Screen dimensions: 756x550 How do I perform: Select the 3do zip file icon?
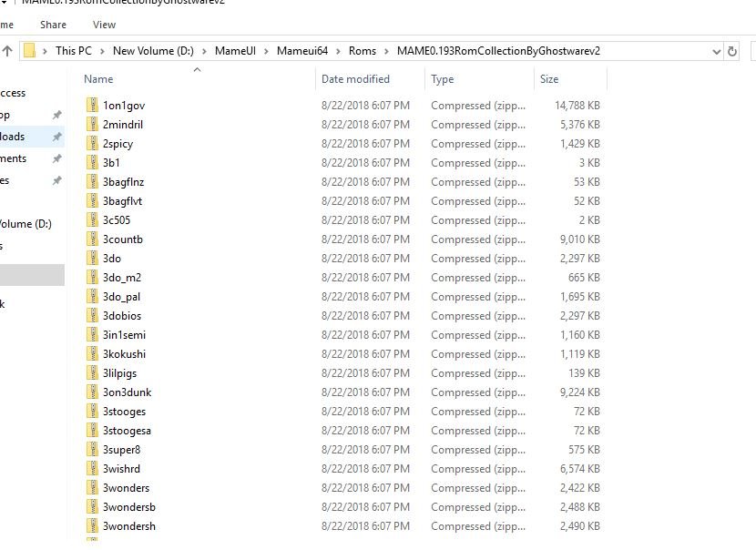pyautogui.click(x=92, y=259)
